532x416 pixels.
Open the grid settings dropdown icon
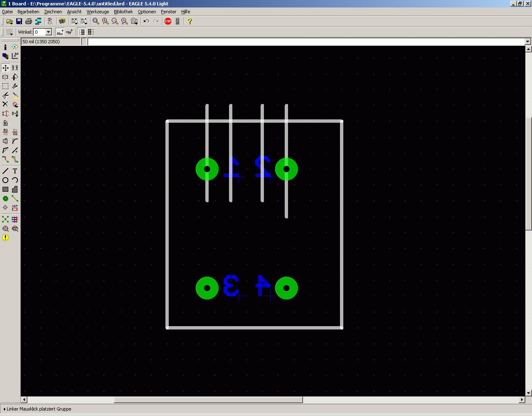coord(9,32)
